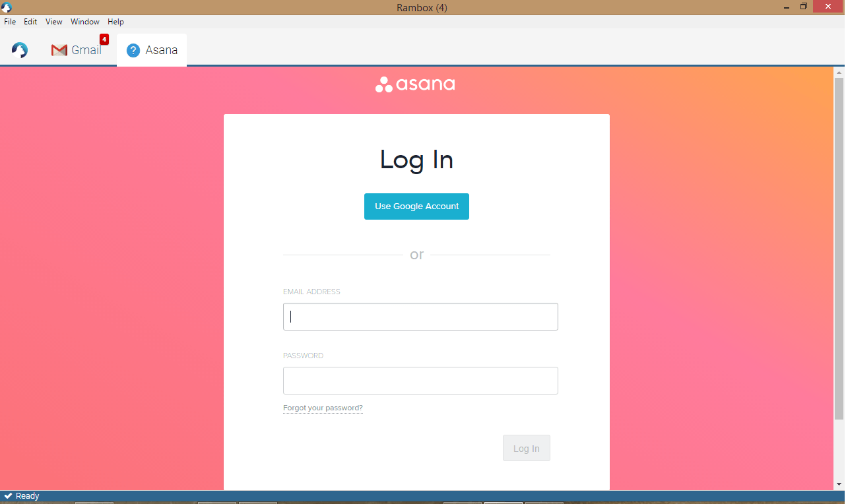Click the Log In button

coord(527,448)
